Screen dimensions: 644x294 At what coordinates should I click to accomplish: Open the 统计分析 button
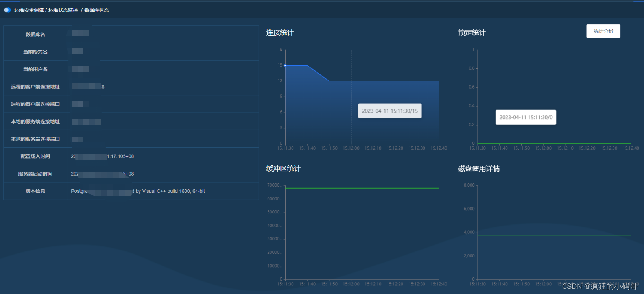click(x=603, y=31)
